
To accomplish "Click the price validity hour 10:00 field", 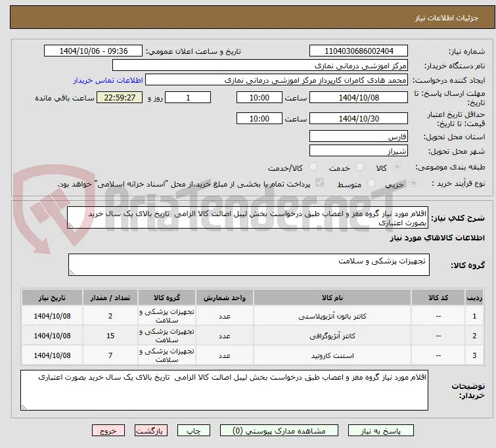I will (259, 119).
